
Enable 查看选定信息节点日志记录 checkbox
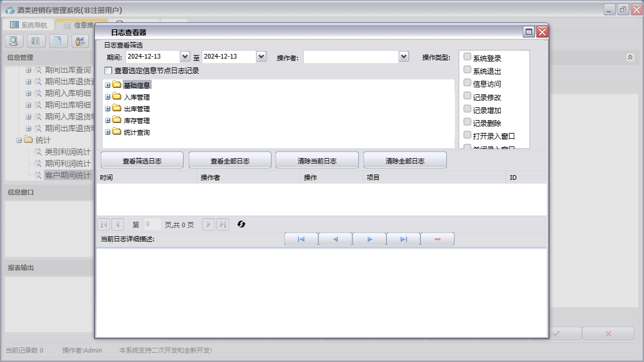click(x=108, y=70)
